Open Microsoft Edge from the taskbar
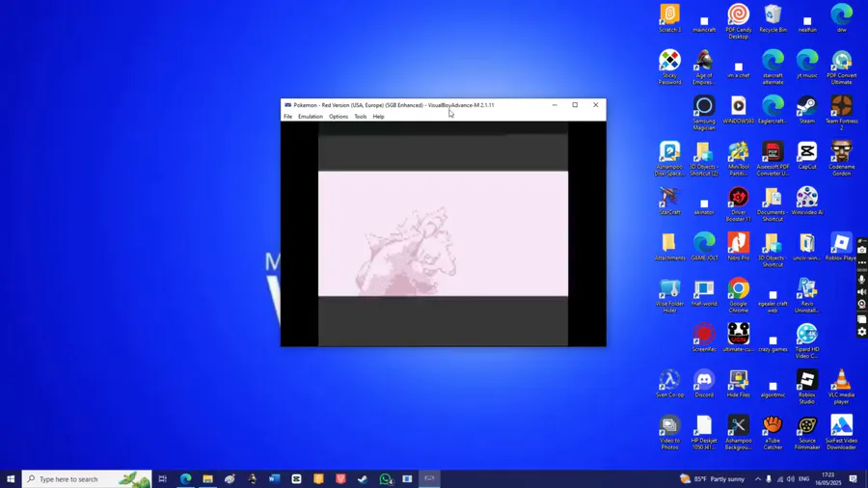868x488 pixels. [185, 479]
